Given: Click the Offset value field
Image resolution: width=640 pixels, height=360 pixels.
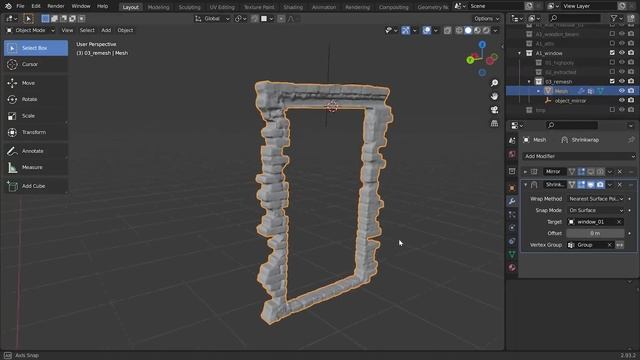Looking at the screenshot, I should tap(596, 233).
